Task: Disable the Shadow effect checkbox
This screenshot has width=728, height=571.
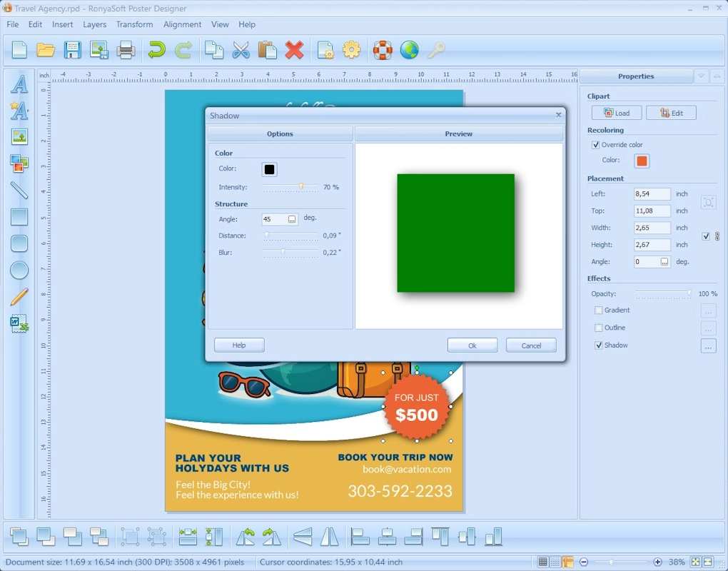Action: (x=599, y=345)
